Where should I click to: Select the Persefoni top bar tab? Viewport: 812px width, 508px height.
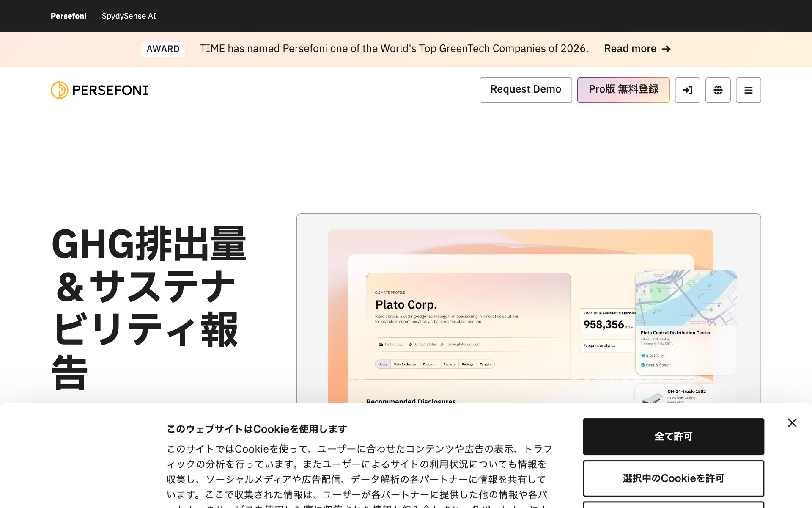[69, 16]
